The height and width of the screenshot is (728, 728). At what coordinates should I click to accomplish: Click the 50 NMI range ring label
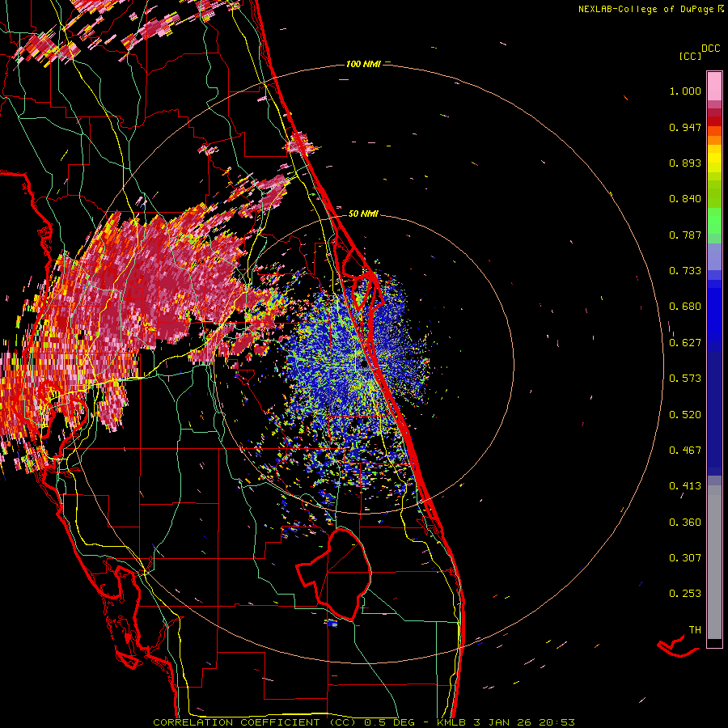pyautogui.click(x=363, y=214)
